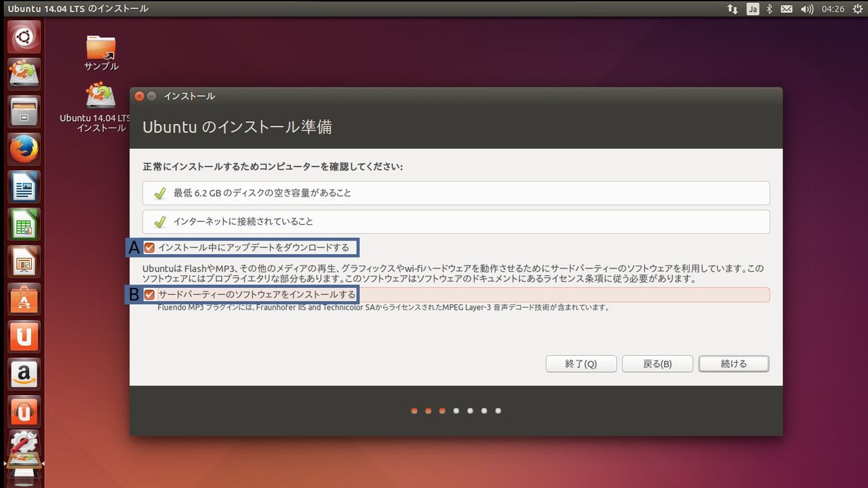868x488 pixels.
Task: Click the 終了(Q) quit button
Action: pos(581,364)
